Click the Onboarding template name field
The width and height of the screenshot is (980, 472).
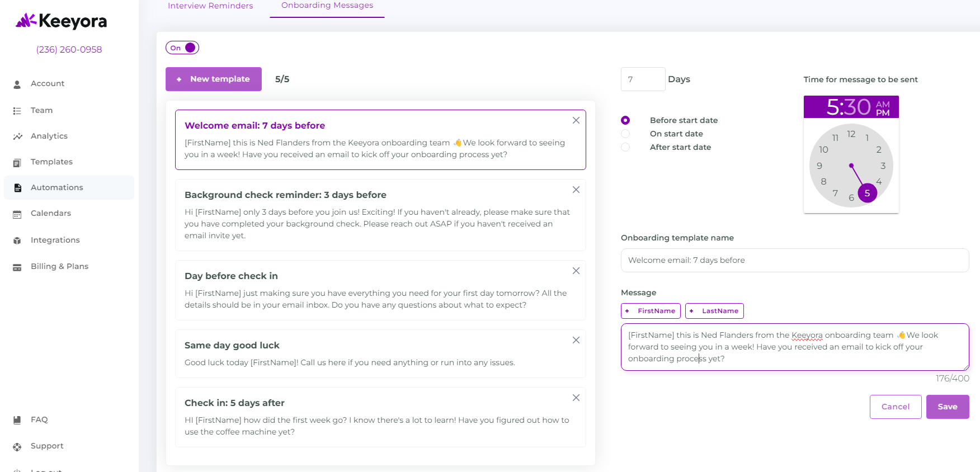[x=794, y=260]
